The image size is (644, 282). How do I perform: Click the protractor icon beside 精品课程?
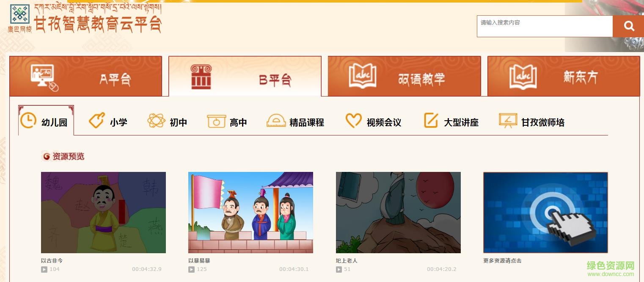(x=276, y=121)
